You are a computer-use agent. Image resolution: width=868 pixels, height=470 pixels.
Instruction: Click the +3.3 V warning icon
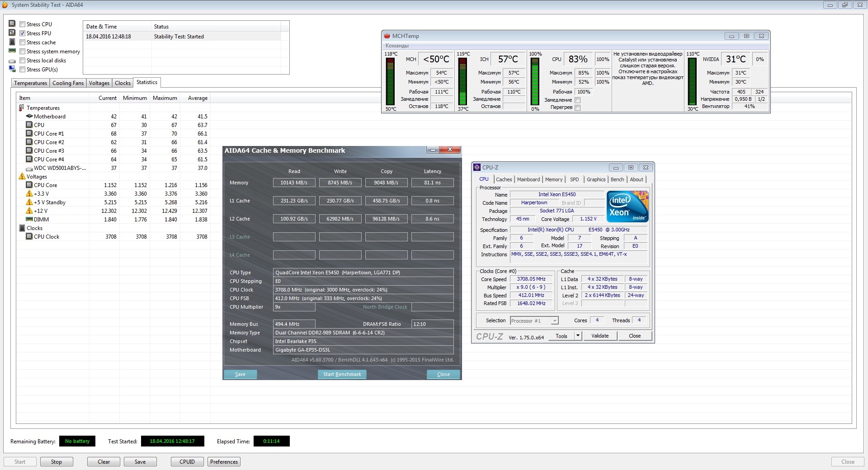tap(29, 193)
